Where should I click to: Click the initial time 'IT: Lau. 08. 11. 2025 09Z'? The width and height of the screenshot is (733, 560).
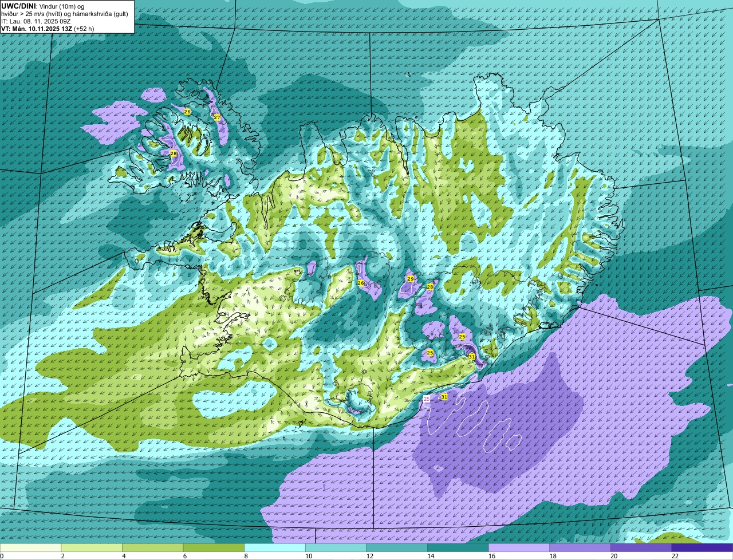36,21
